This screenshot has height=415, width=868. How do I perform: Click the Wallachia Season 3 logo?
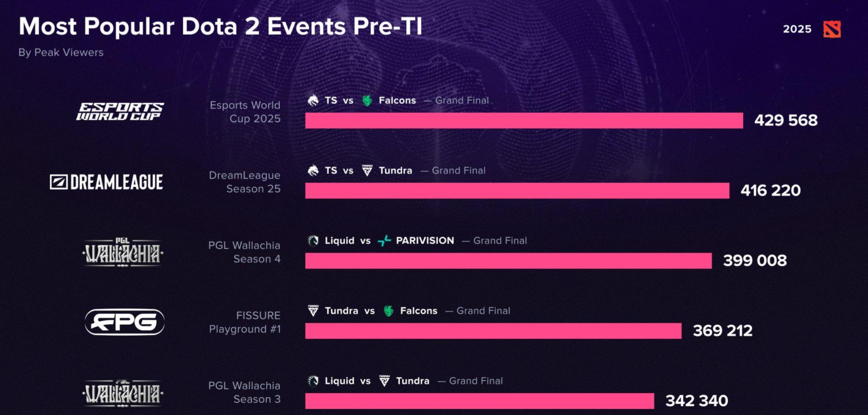(123, 393)
